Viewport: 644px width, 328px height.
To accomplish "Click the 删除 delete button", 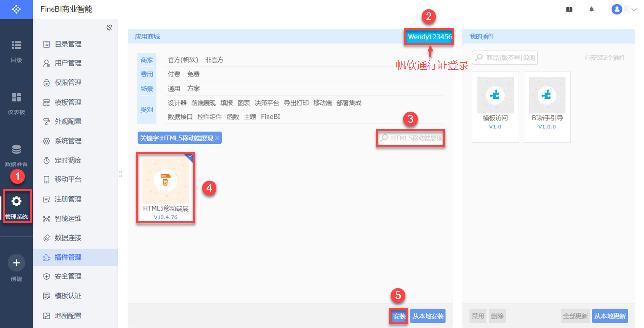I will point(497,316).
